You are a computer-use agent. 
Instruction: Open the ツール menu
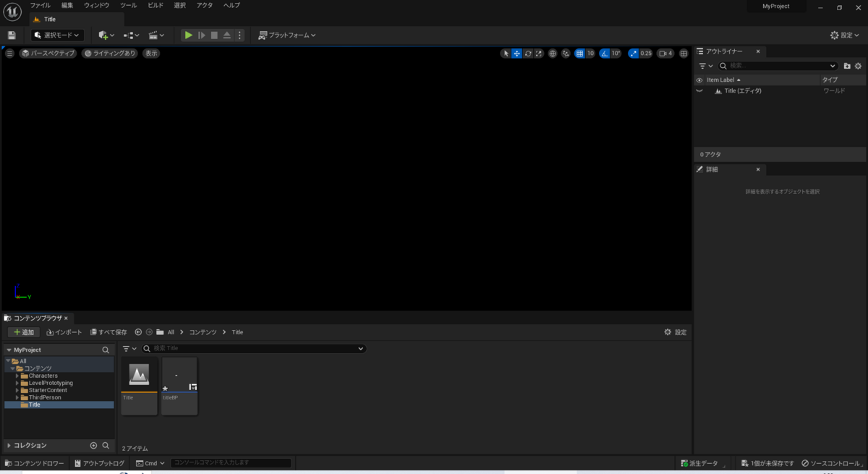(128, 5)
